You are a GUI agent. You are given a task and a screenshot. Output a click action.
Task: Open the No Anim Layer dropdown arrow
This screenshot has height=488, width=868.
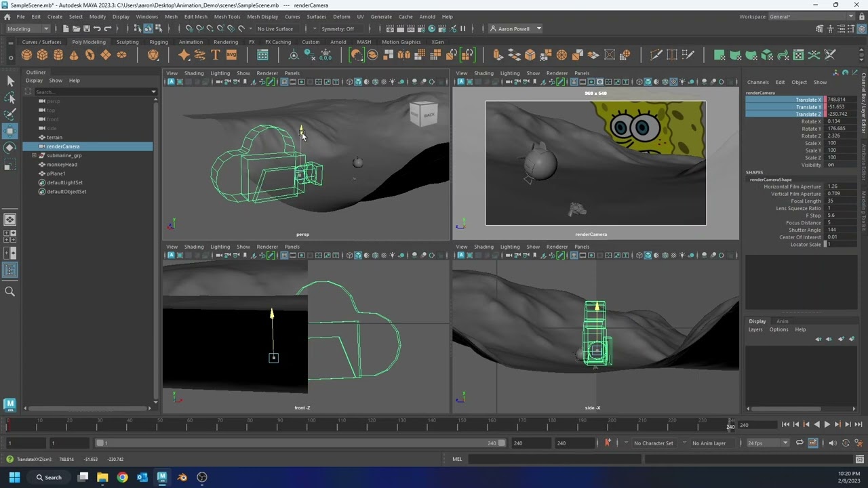[684, 443]
